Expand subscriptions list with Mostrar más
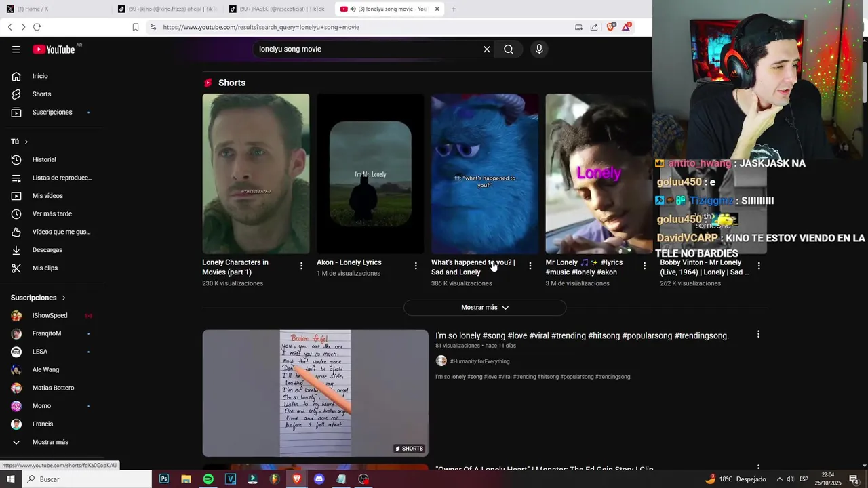 pos(52,442)
